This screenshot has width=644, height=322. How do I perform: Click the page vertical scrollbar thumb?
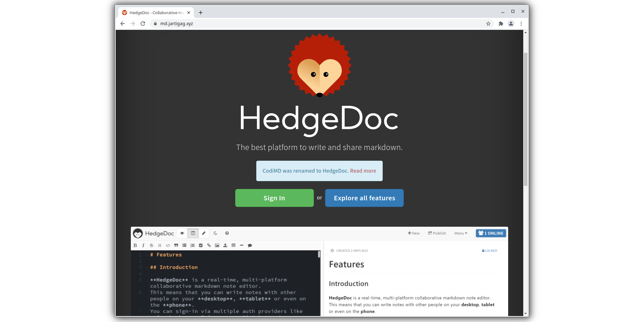point(525,119)
